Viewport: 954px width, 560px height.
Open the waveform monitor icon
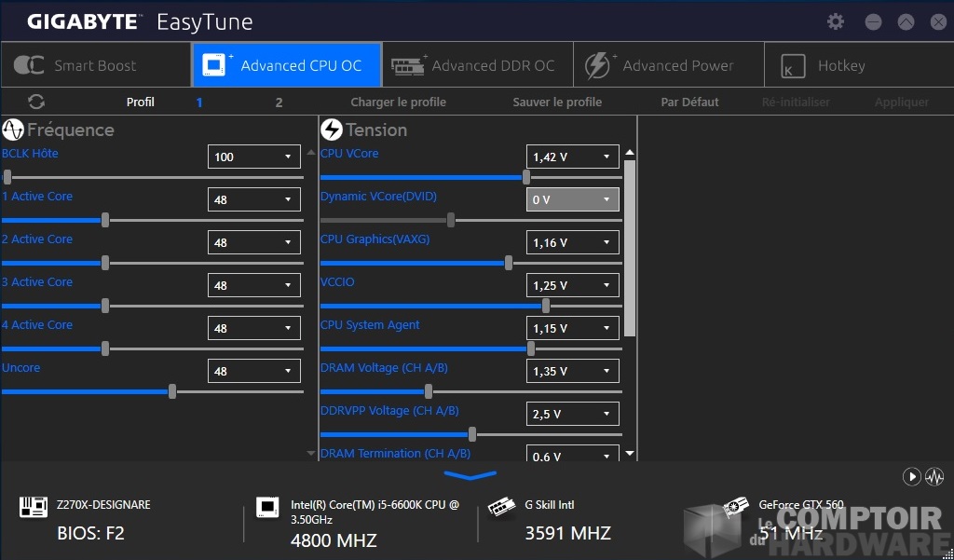click(x=935, y=477)
